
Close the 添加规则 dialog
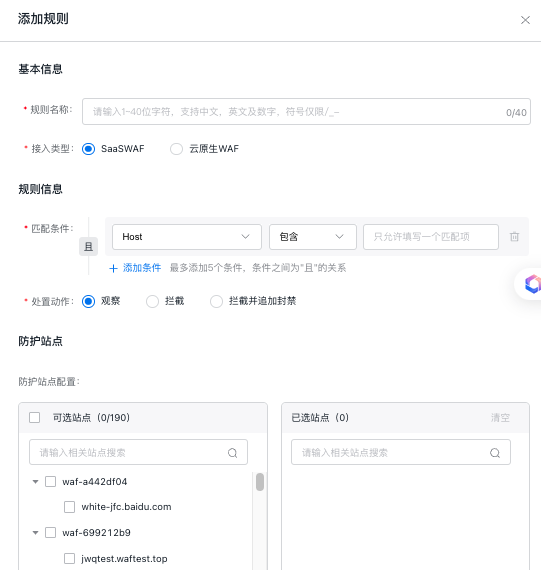coord(525,20)
